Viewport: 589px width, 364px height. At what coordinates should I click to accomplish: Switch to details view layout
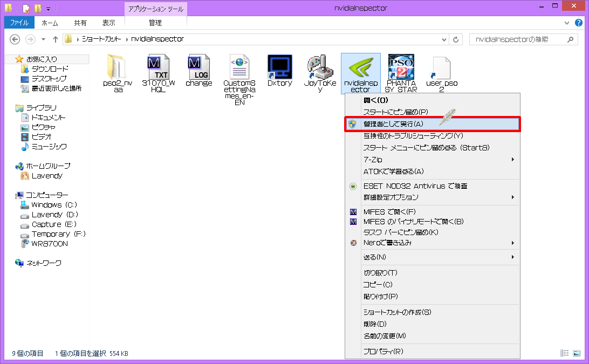(564, 353)
